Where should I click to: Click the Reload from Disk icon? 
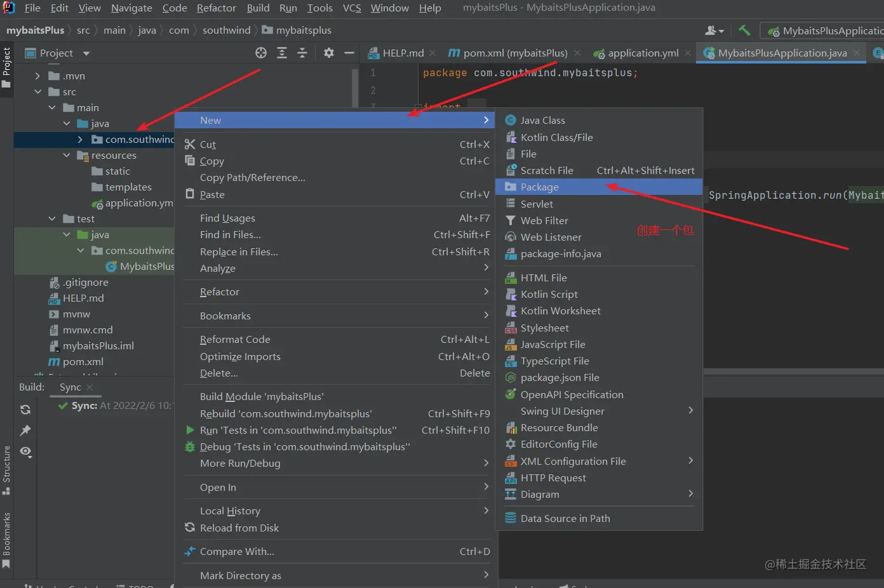190,528
